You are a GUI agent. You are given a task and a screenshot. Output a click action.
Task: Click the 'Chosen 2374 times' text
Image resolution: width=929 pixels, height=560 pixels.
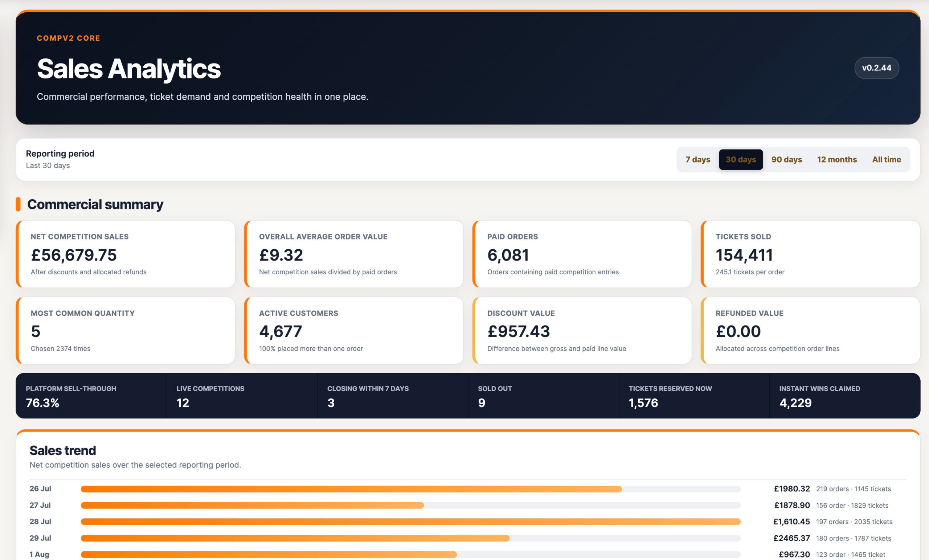click(x=60, y=348)
